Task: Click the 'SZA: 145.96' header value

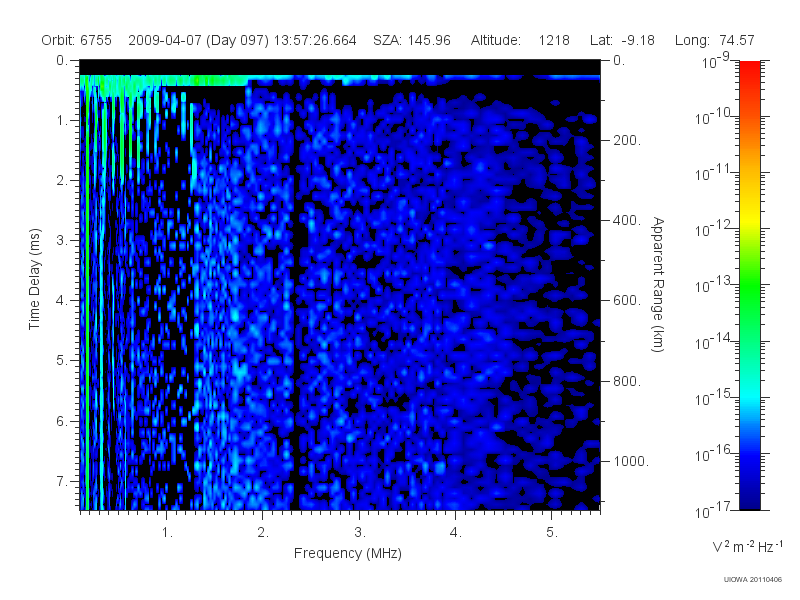Action: click(x=412, y=40)
